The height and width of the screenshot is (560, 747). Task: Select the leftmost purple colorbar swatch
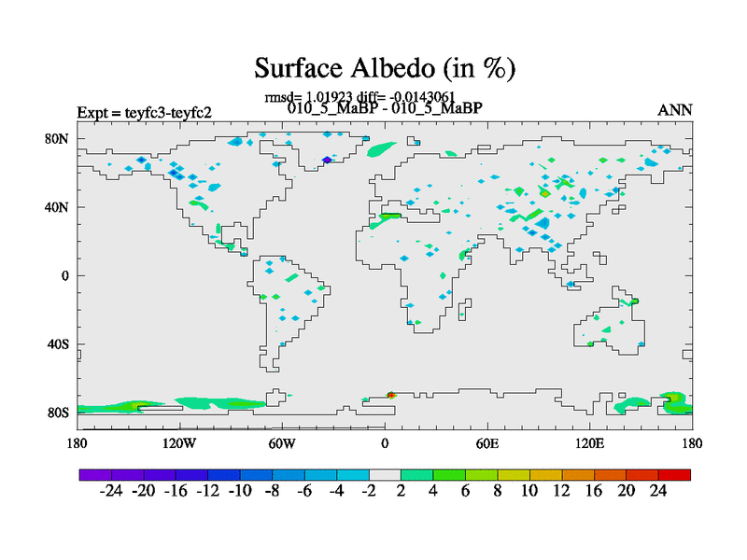point(94,475)
